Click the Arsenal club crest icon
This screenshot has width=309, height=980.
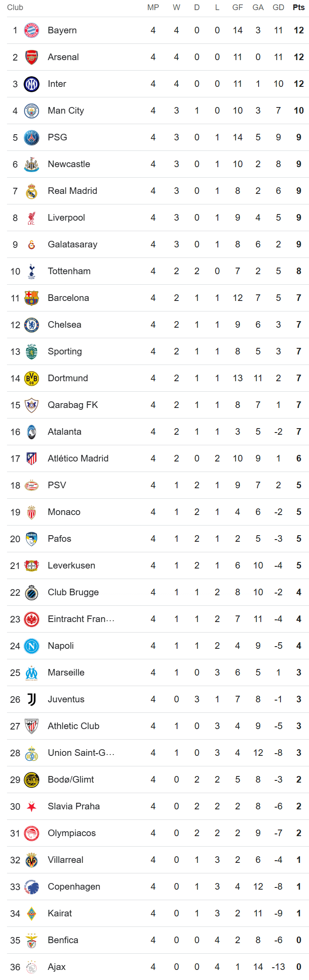pos(32,57)
